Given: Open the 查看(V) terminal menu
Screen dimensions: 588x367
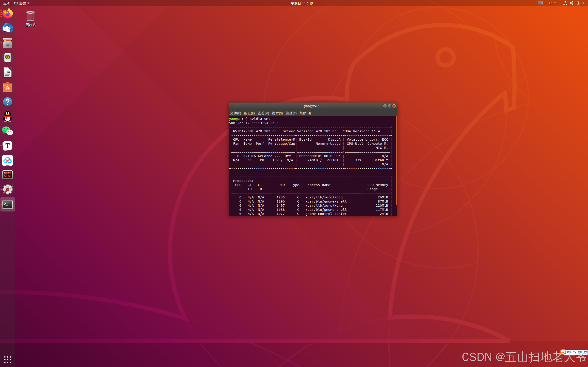Looking at the screenshot, I should [263, 113].
